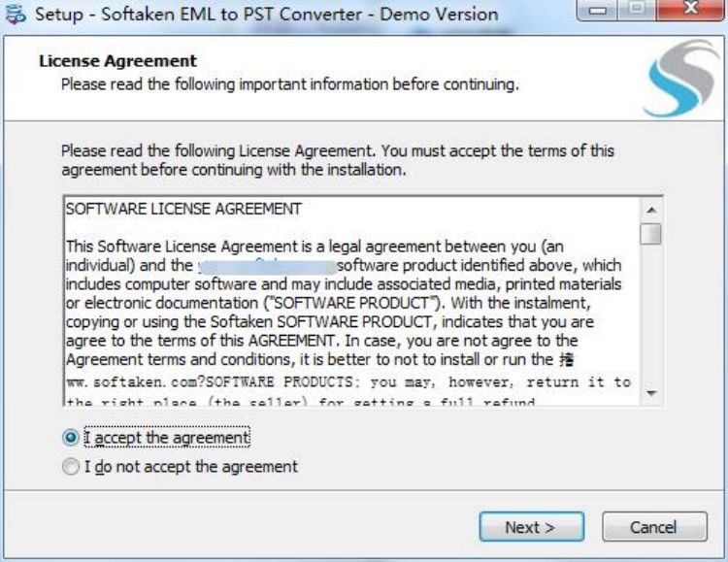This screenshot has width=728, height=562.
Task: Select "I accept the agreement" option
Action: pos(70,438)
